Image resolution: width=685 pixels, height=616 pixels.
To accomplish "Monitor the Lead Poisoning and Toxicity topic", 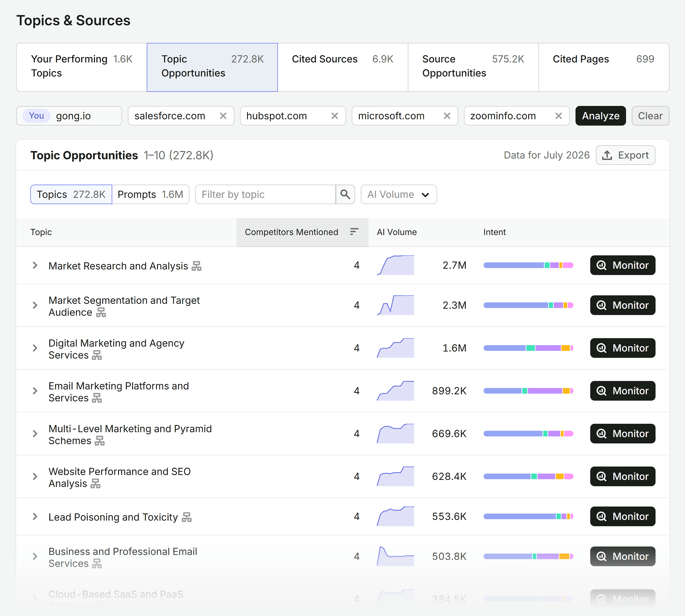I will coord(622,516).
